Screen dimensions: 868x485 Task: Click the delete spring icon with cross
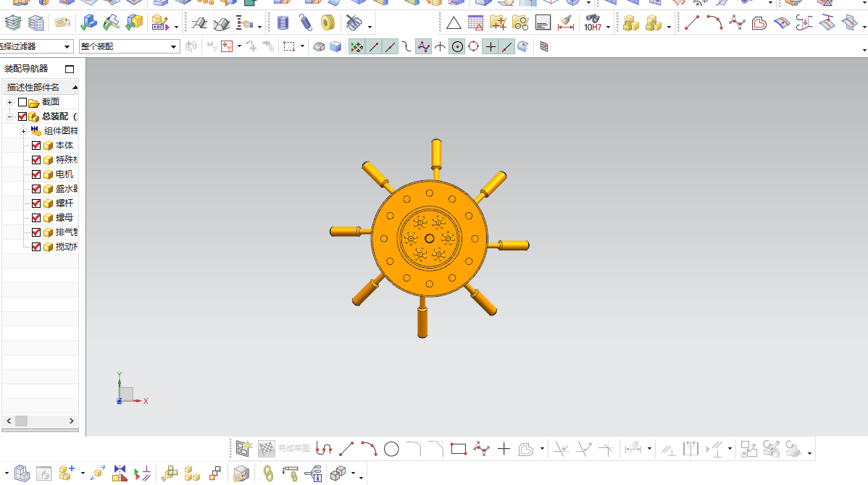pos(353,22)
